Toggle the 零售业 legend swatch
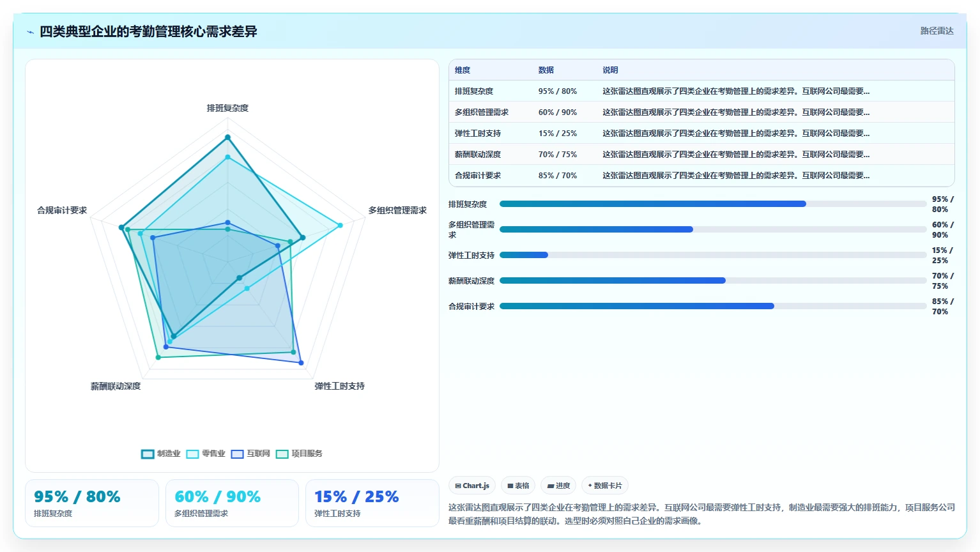The height and width of the screenshot is (552, 980). click(x=192, y=454)
